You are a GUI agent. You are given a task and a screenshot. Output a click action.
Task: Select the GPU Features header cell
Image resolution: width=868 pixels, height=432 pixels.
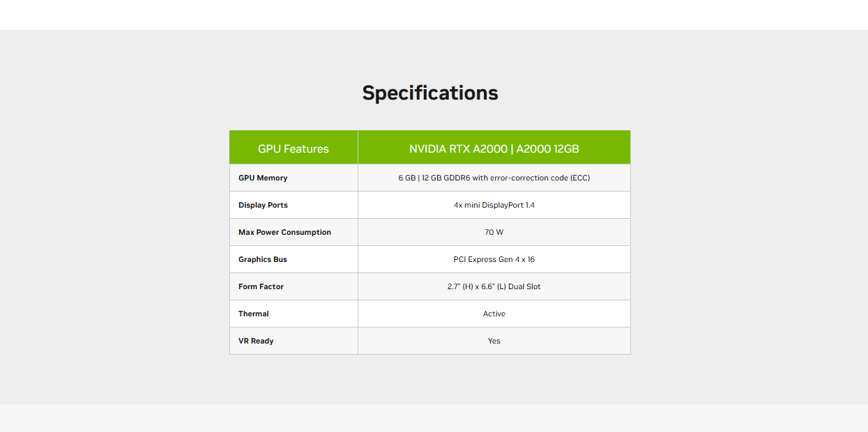[294, 148]
